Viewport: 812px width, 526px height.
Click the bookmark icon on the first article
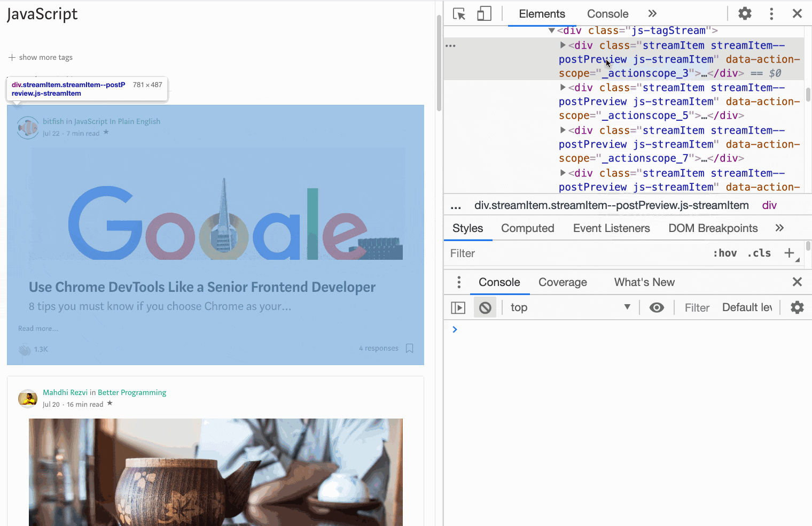410,349
